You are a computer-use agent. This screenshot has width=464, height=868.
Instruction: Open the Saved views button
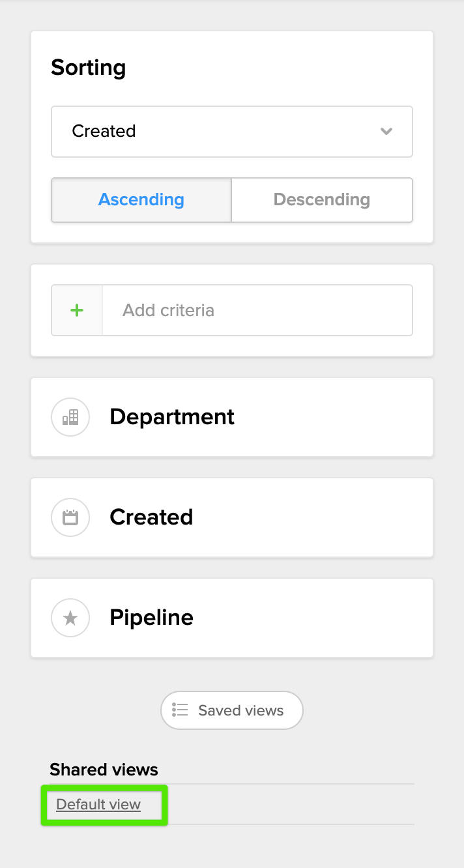pyautogui.click(x=232, y=710)
